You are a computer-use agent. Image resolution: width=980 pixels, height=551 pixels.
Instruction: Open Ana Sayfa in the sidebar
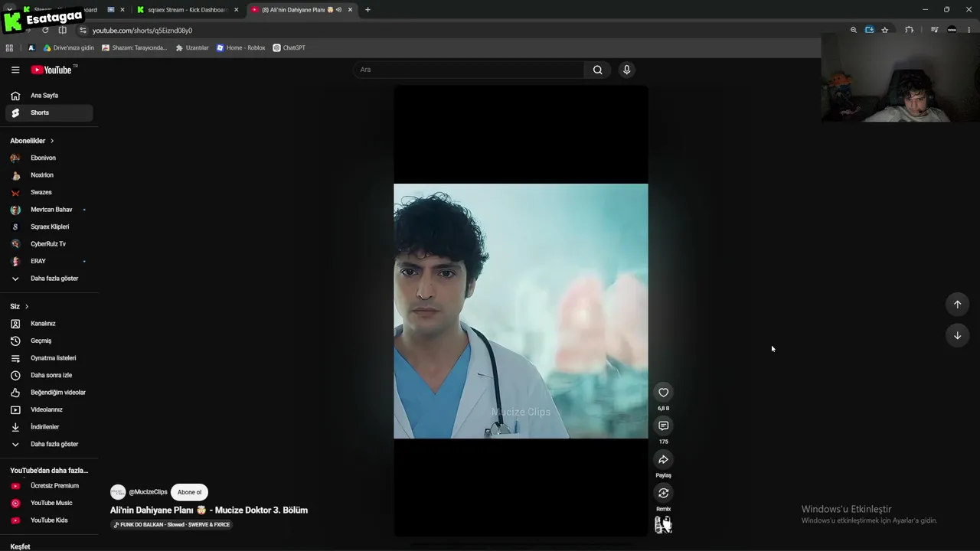[49, 96]
